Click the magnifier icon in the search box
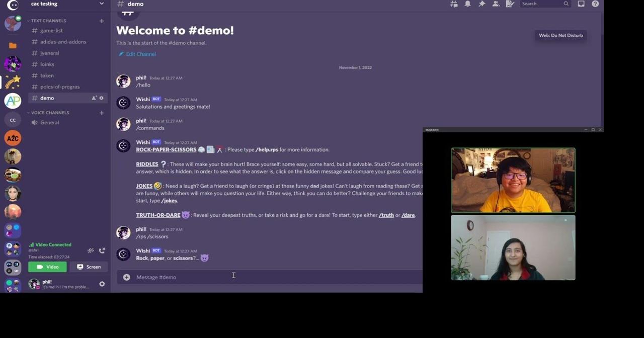Viewport: 644px width, 338px height. [x=566, y=4]
